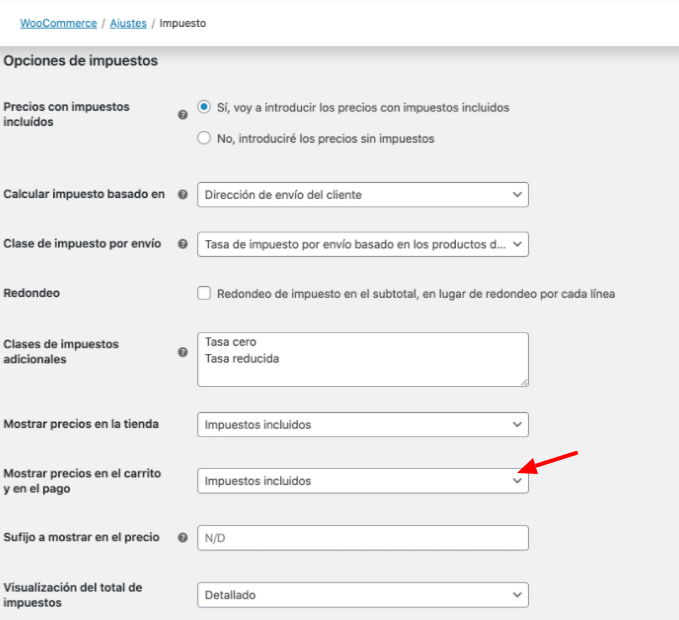The width and height of the screenshot is (679, 620).
Task: Show help tip for Calcular impuesto basado en
Action: [183, 194]
